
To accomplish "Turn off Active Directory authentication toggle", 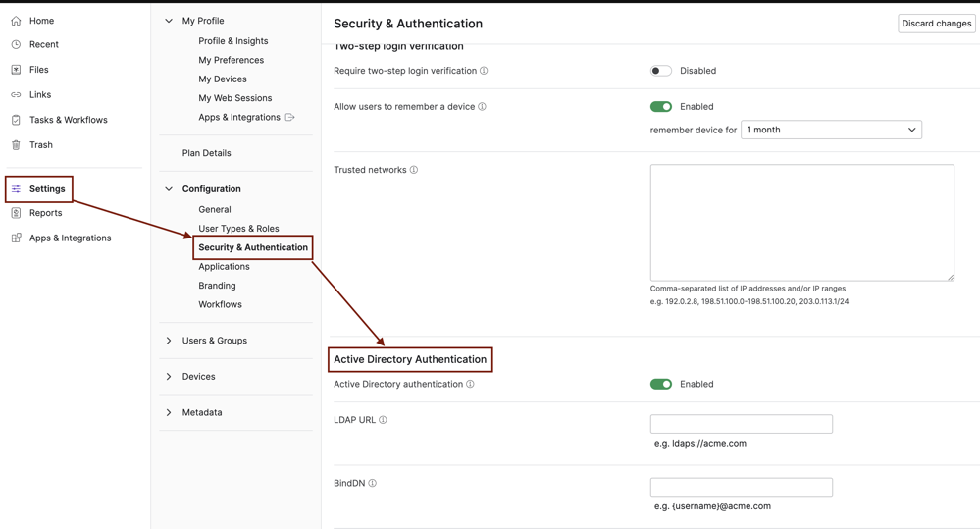I will [661, 385].
